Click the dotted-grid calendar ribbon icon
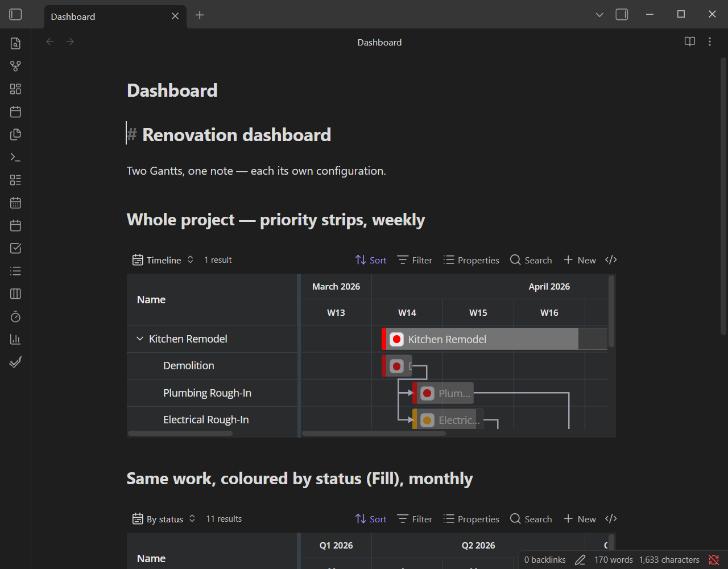728x569 pixels. [x=15, y=203]
